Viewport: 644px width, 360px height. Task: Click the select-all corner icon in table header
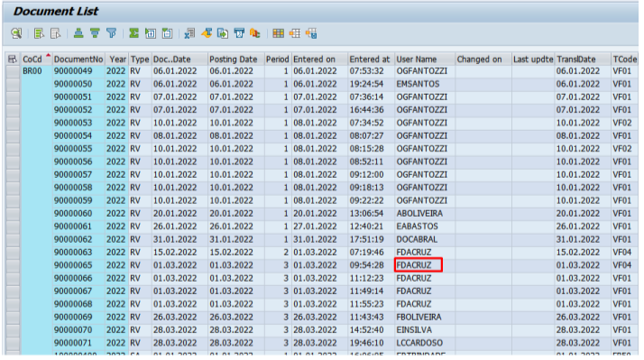click(x=13, y=60)
